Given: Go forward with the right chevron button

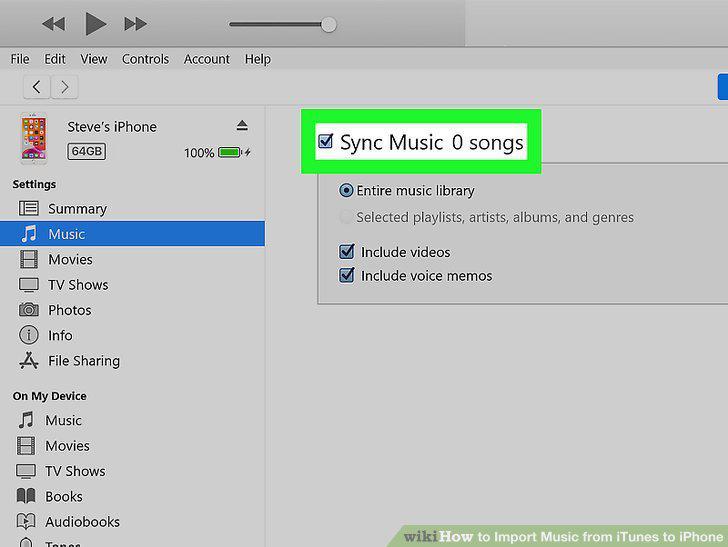Looking at the screenshot, I should (x=65, y=87).
